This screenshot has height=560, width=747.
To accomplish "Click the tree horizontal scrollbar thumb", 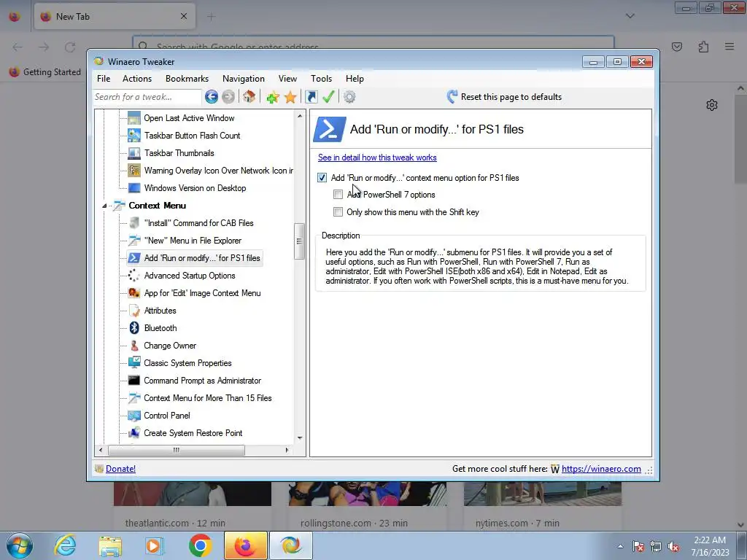I will (x=177, y=450).
